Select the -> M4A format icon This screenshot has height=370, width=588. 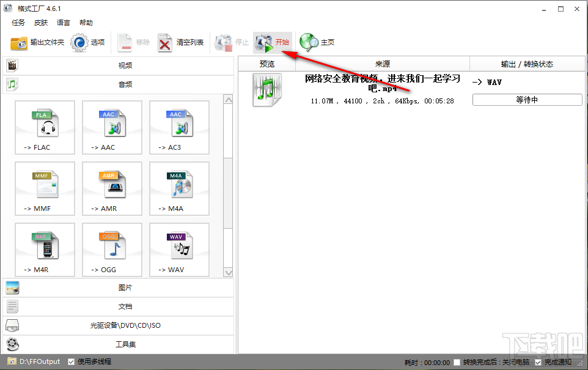179,189
